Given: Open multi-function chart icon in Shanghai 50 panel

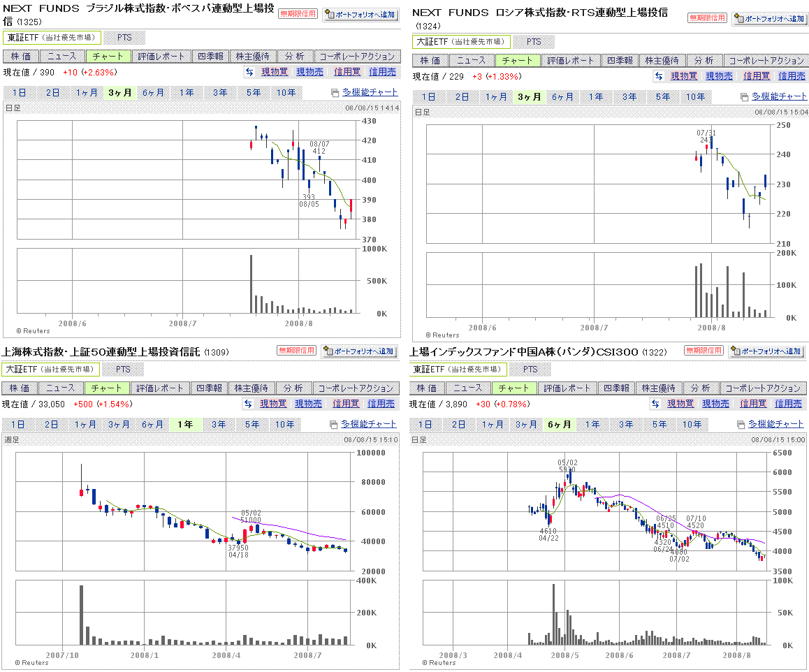Looking at the screenshot, I should pos(333,425).
